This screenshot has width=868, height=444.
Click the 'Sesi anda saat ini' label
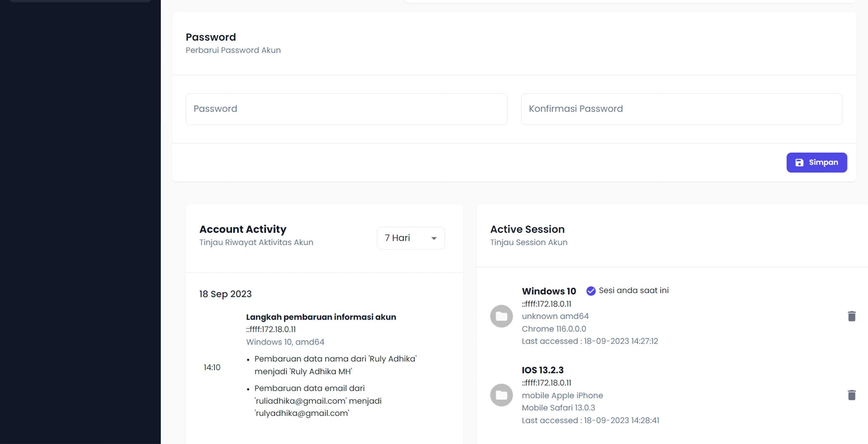click(633, 290)
